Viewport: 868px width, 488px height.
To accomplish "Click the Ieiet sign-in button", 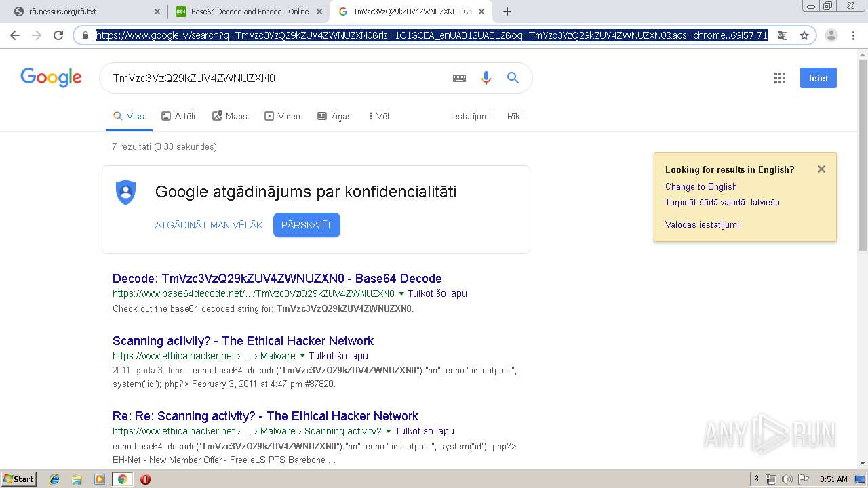I will pos(818,78).
